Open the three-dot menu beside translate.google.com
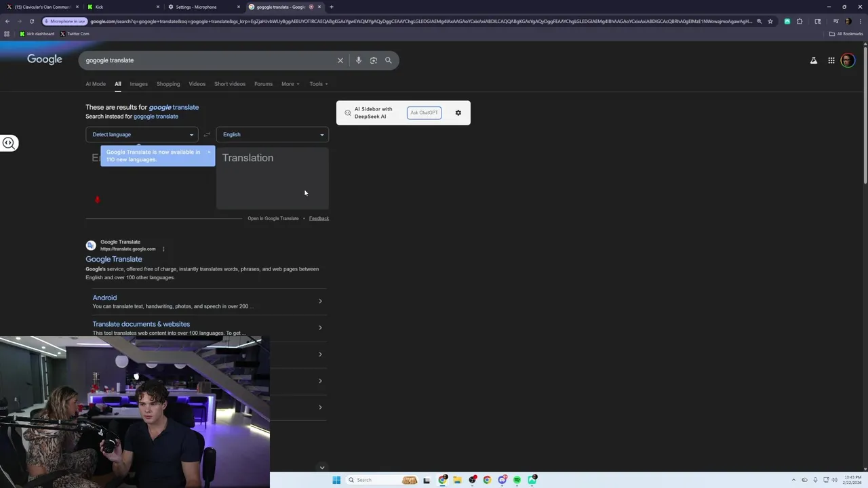Viewport: 868px width, 488px height. 163,249
